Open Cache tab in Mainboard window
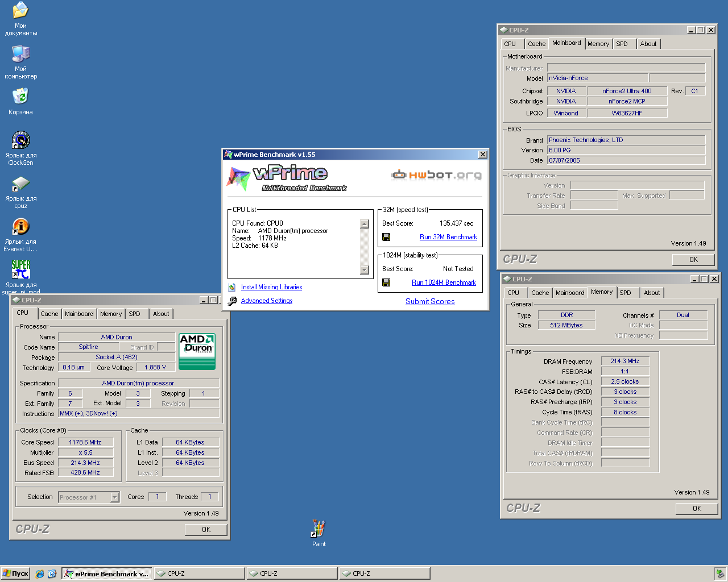Image resolution: width=728 pixels, height=582 pixels. (x=536, y=44)
